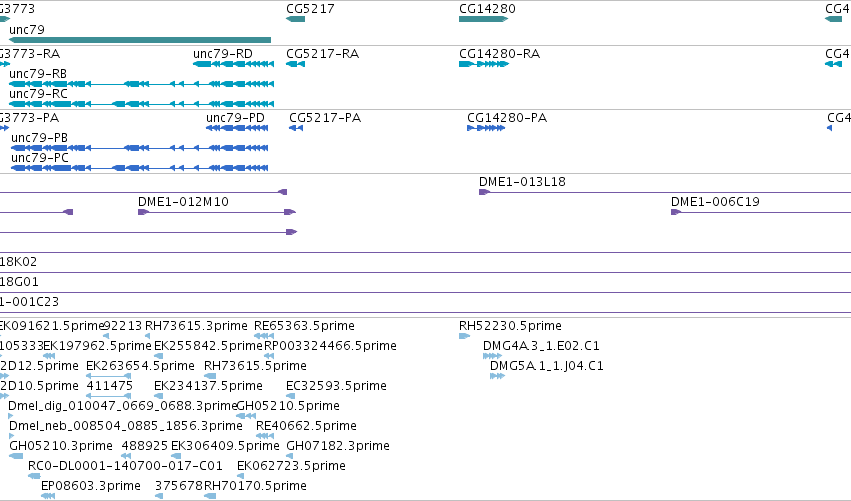
Task: Click the EK255842.5prime EST label
Action: point(208,346)
